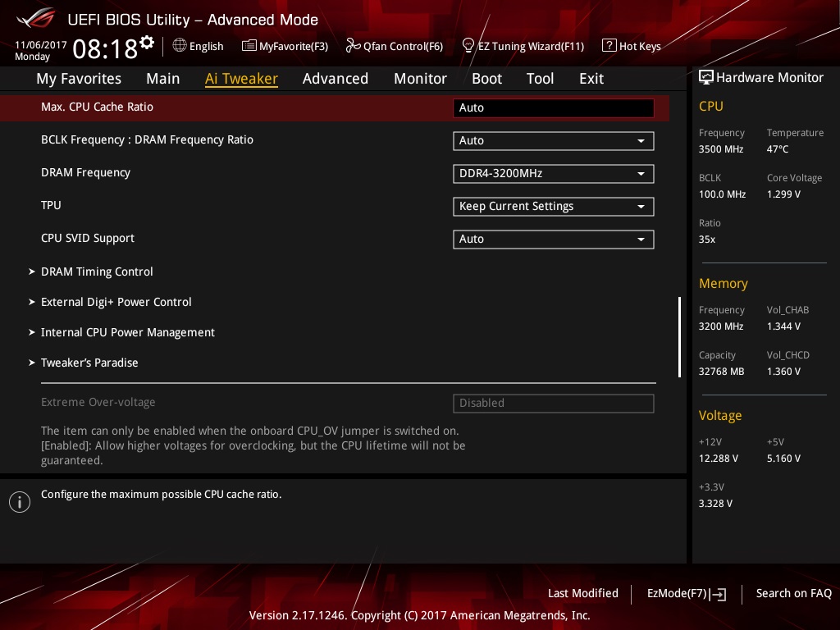Switch to EzMode(F7)
This screenshot has height=630, width=840.
click(x=687, y=594)
